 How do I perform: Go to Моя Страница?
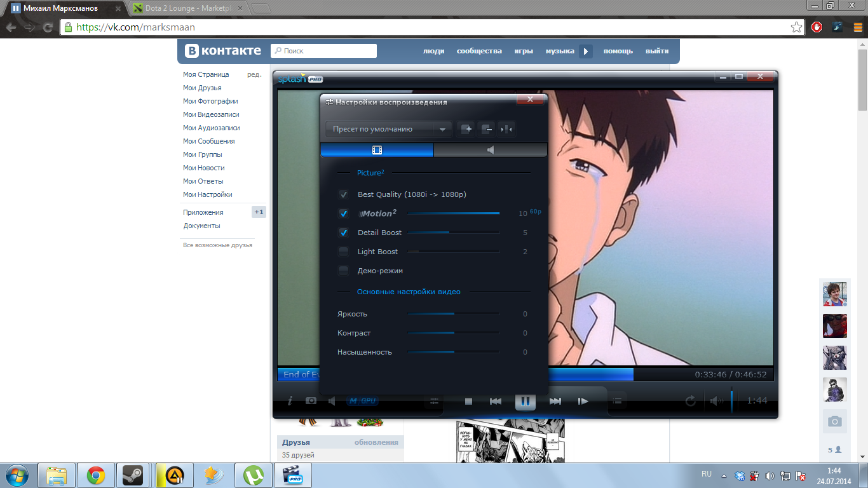pyautogui.click(x=206, y=74)
